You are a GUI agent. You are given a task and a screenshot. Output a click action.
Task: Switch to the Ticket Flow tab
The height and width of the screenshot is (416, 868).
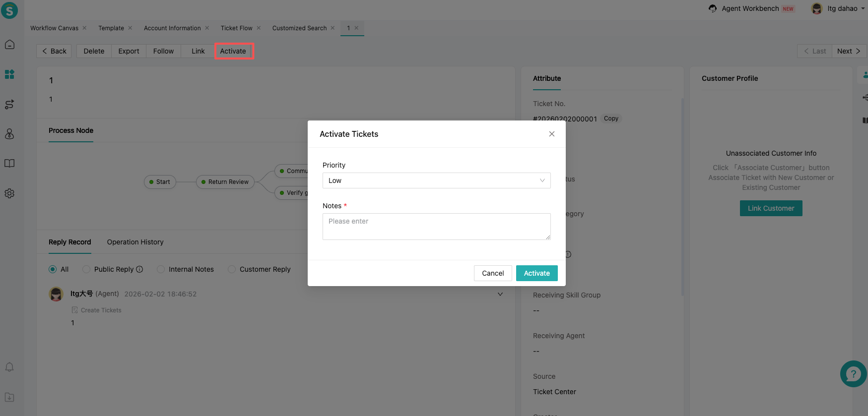pos(236,28)
